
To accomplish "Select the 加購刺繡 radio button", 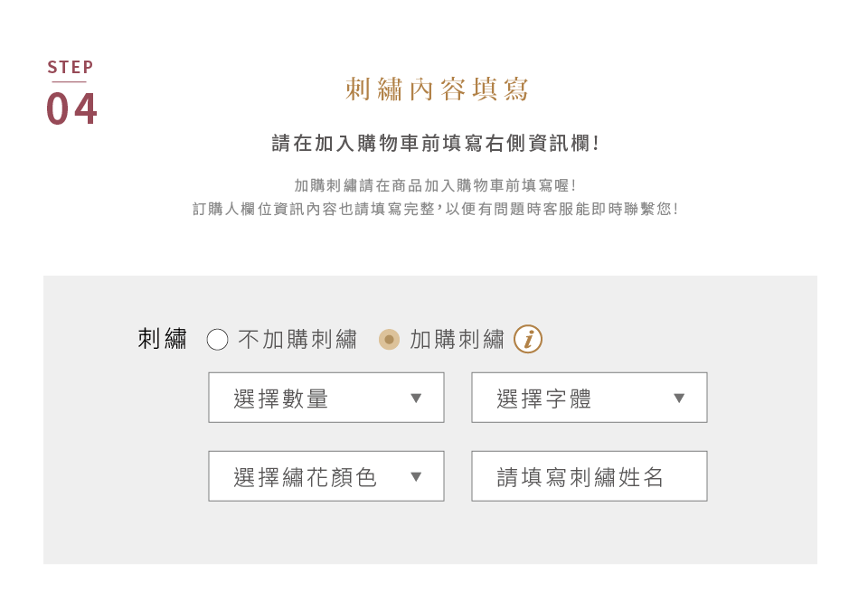I will 389,339.
